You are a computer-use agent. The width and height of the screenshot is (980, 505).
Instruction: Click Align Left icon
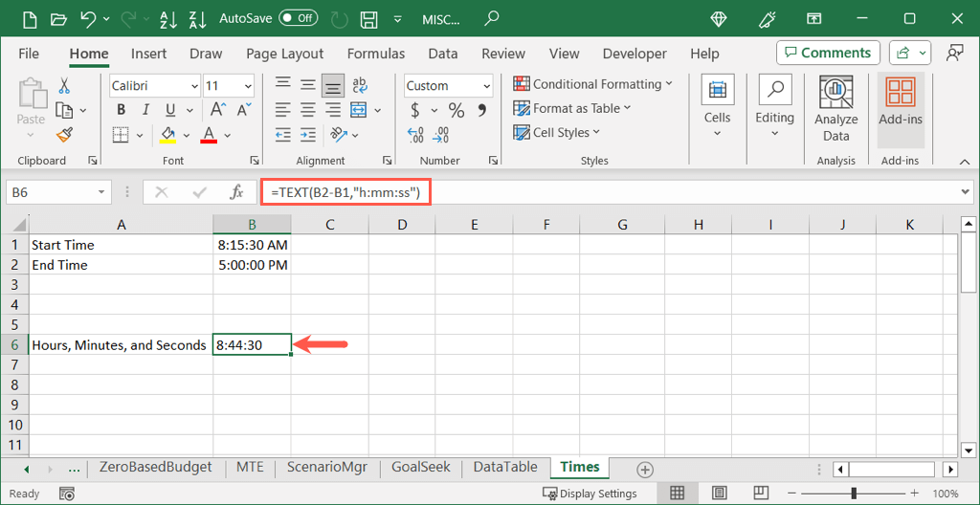(283, 111)
